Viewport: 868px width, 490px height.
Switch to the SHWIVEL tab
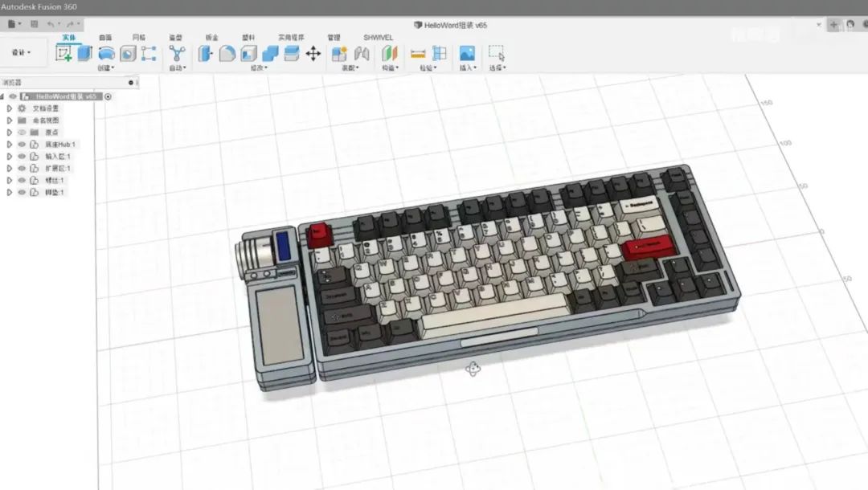378,38
